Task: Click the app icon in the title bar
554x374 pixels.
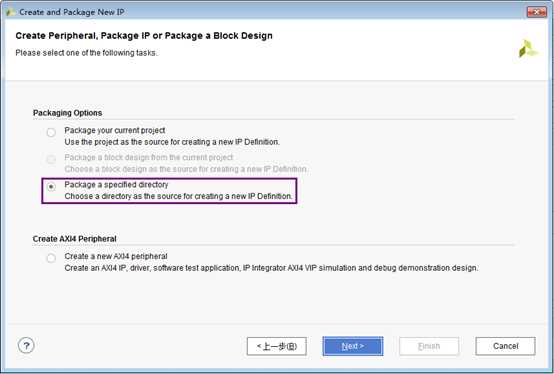Action: pos(11,12)
